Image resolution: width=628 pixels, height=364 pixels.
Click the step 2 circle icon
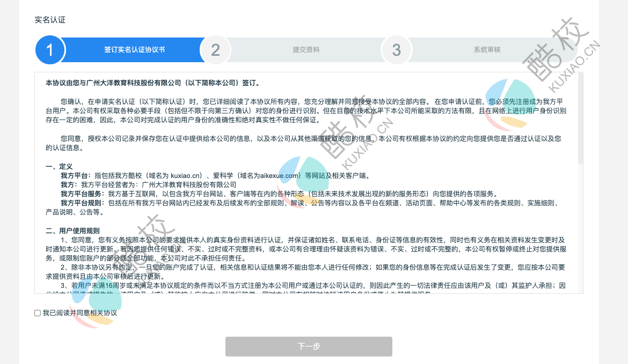point(215,50)
